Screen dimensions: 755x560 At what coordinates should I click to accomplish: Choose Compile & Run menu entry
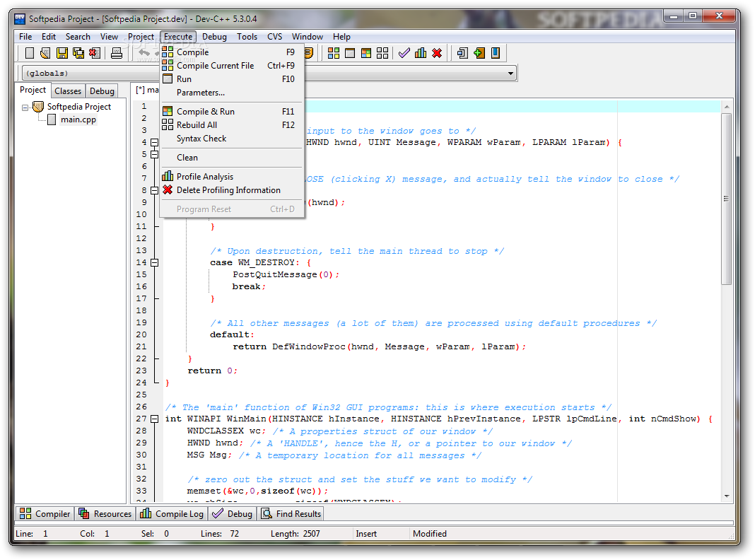pos(232,111)
